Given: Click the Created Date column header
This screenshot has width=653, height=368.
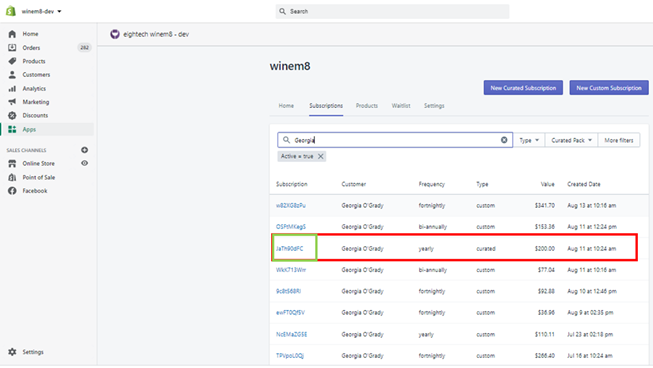Looking at the screenshot, I should click(x=583, y=184).
